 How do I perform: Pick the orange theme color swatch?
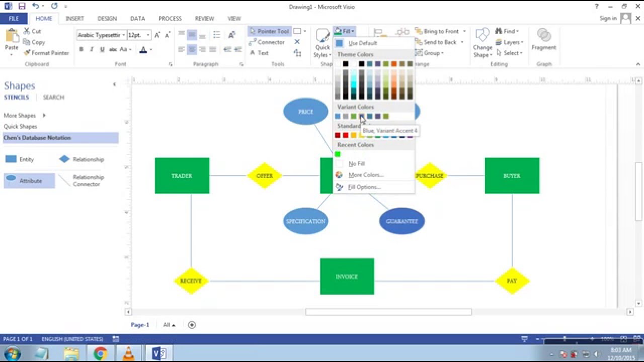point(394,64)
